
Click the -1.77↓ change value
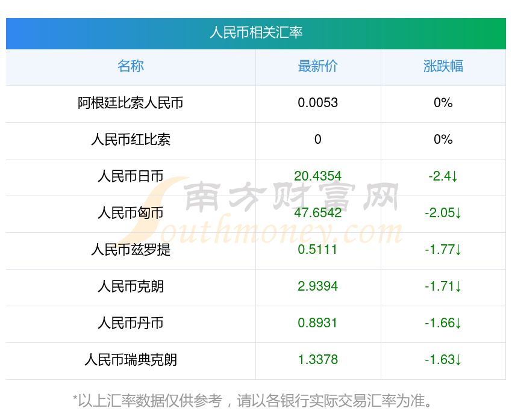(x=443, y=250)
